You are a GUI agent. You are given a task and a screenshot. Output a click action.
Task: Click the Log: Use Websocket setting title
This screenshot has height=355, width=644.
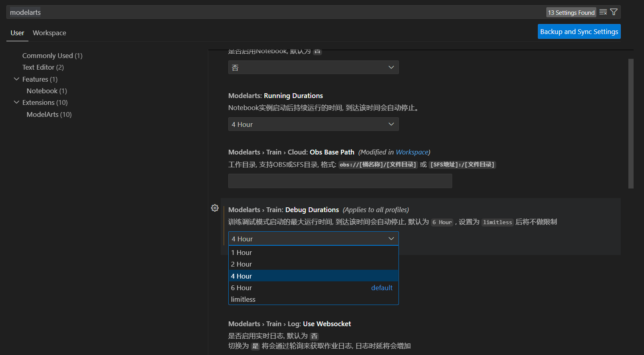click(290, 324)
